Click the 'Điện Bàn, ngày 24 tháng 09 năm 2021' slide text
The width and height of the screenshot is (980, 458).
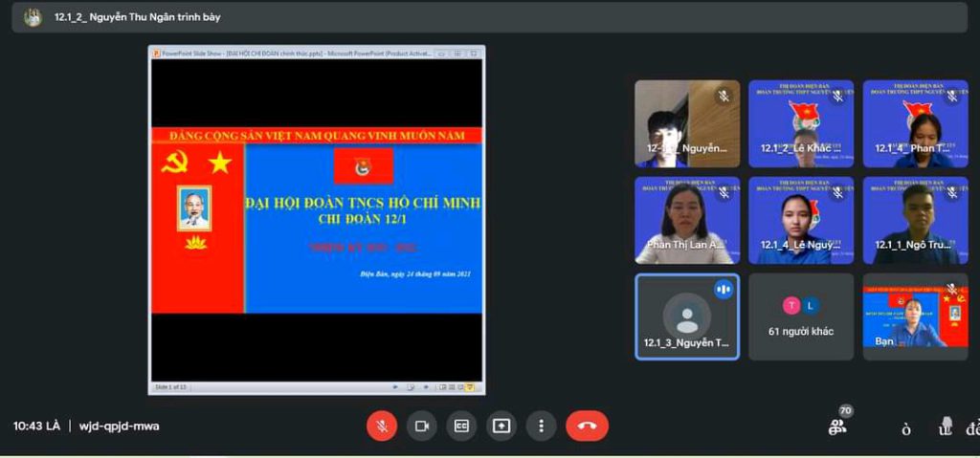[415, 275]
